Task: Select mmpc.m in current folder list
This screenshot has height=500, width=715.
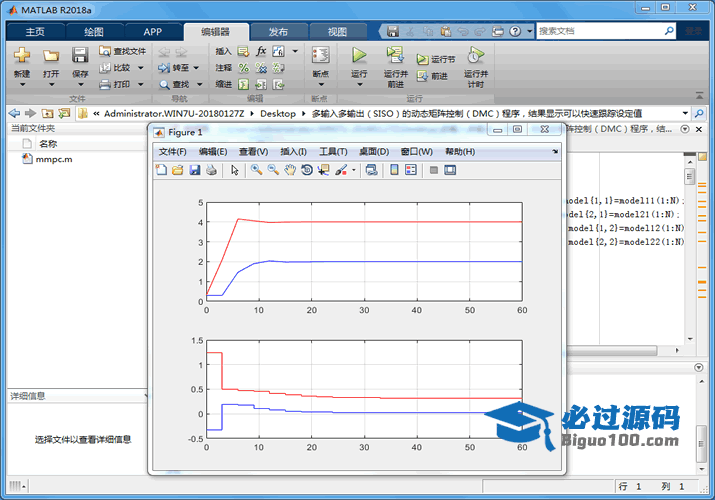Action: (x=54, y=159)
